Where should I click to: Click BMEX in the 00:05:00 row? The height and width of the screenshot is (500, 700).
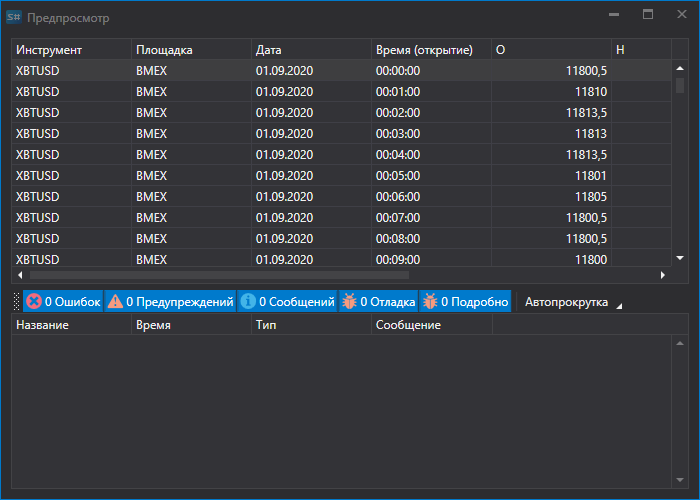(192, 175)
